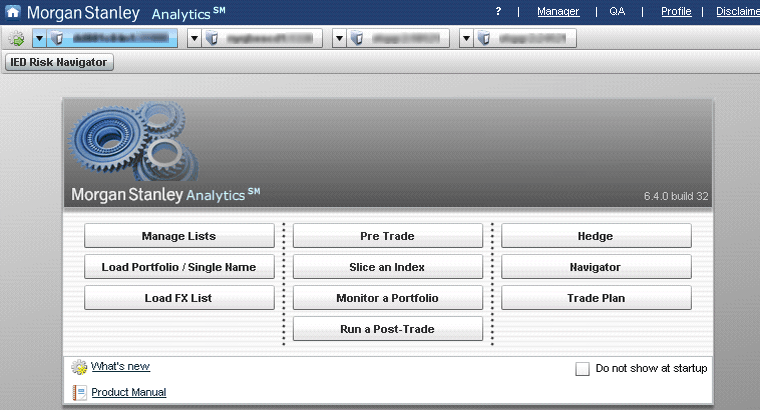
Task: Expand the third workspace dropdown arrow
Action: pyautogui.click(x=339, y=38)
